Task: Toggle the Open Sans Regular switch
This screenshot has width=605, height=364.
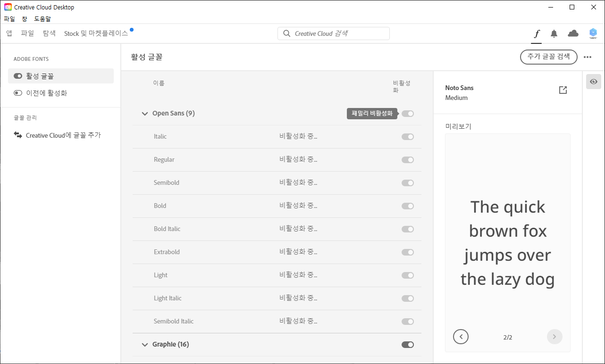Action: (408, 160)
